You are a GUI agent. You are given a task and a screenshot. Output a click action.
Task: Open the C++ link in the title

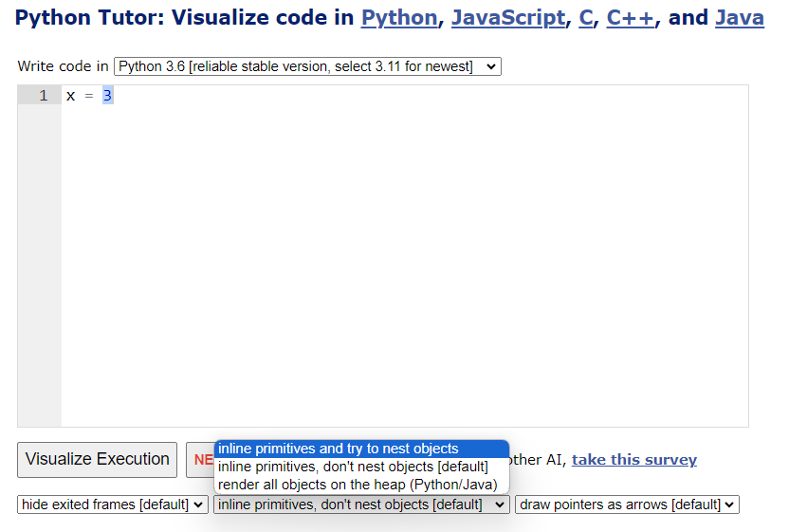(630, 18)
